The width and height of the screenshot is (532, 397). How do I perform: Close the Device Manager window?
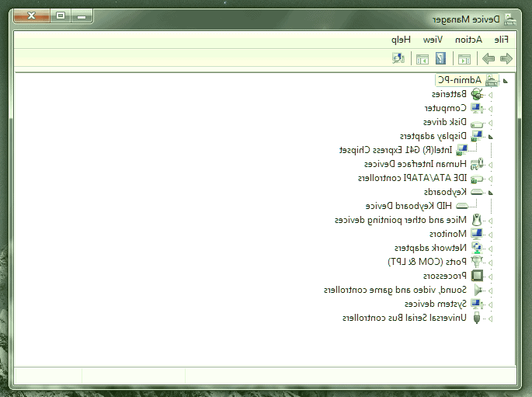point(32,16)
